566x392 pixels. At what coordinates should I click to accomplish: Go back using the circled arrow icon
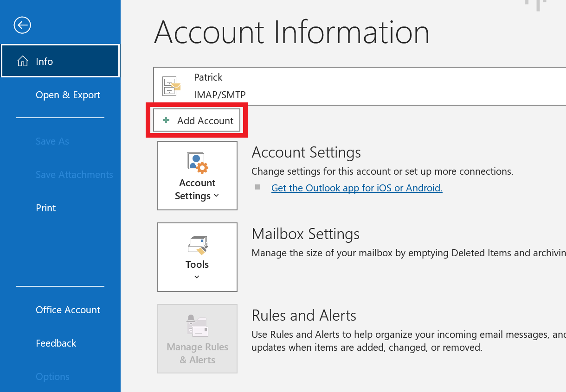click(x=22, y=25)
